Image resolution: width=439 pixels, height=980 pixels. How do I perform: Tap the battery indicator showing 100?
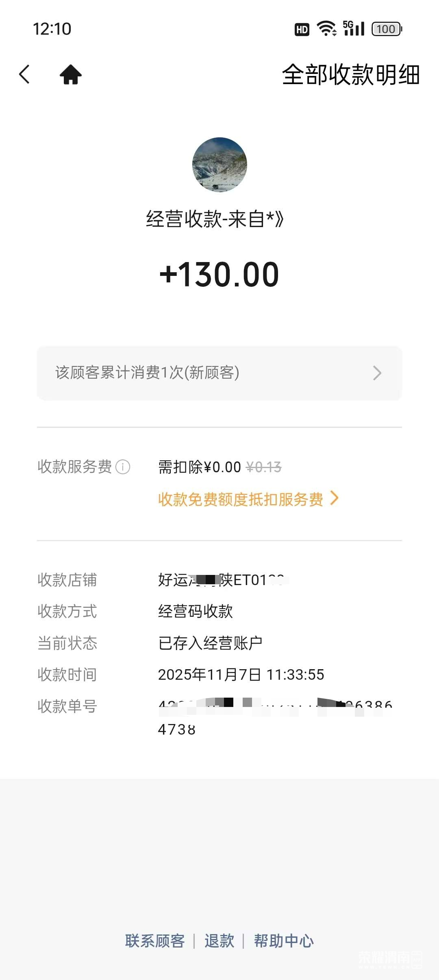point(387,29)
